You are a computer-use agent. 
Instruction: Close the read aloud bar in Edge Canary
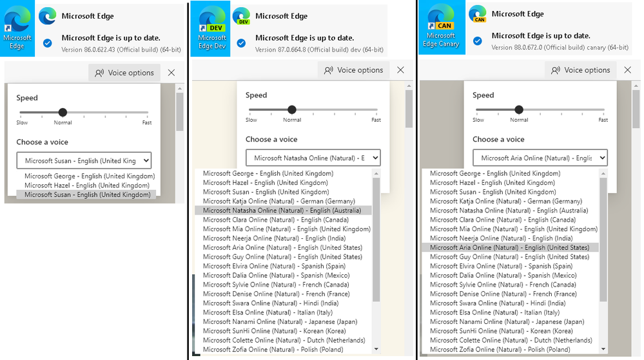point(628,70)
